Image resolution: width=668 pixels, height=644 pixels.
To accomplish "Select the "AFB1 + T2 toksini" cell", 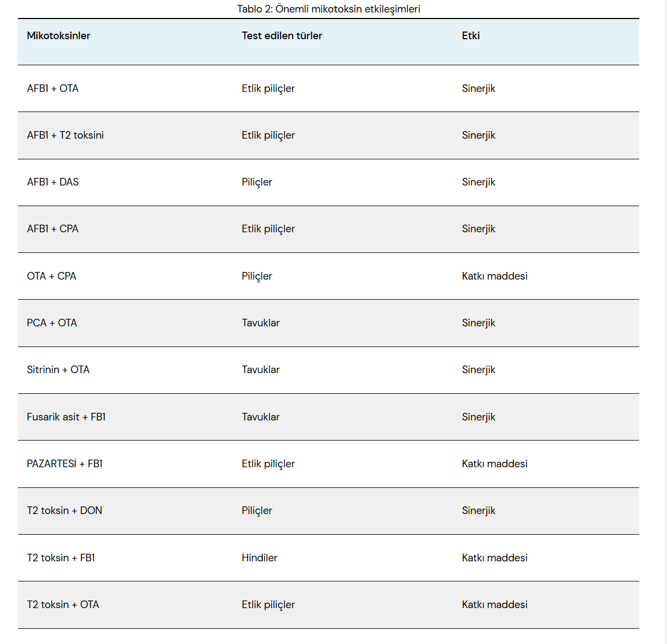I will click(65, 135).
